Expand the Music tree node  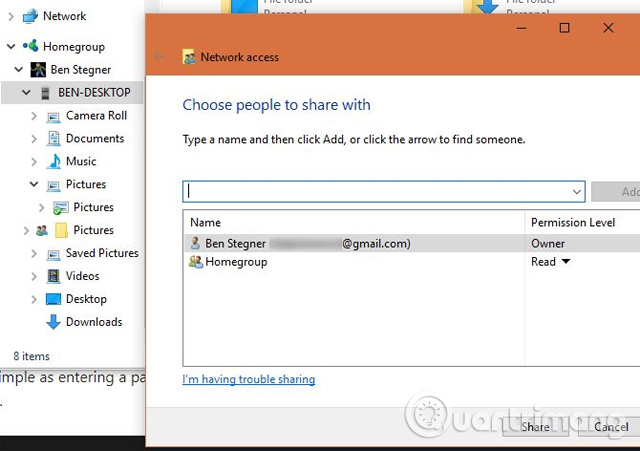[34, 162]
